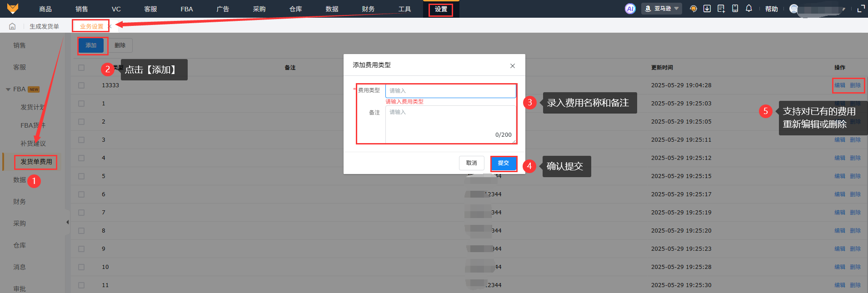Open the 设置 top menu
868x293 pixels.
(441, 9)
